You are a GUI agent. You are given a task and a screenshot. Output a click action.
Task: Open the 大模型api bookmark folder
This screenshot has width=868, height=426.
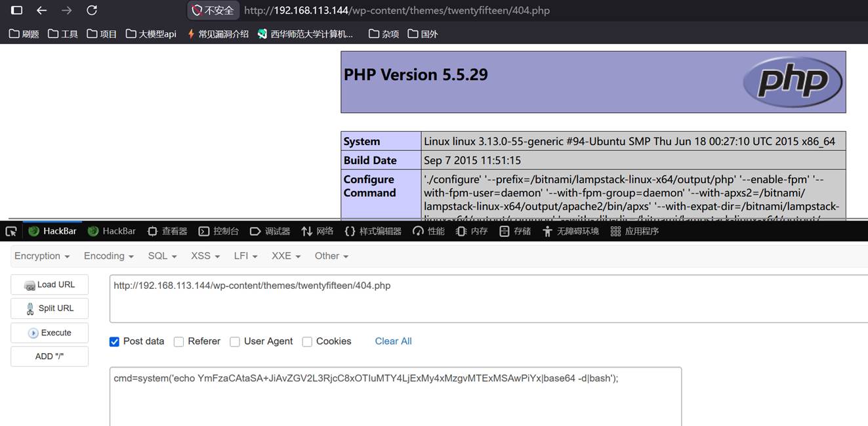pos(151,33)
